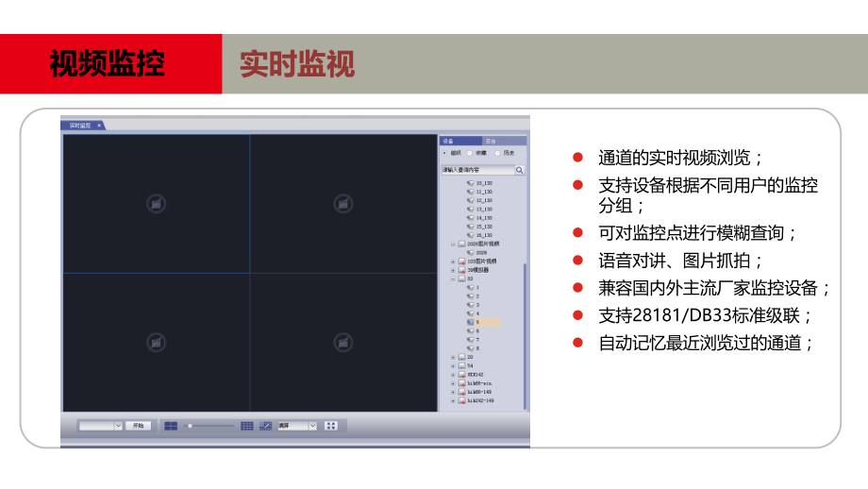
Task: Expand the 103图片视频 tree node
Action: click(x=453, y=261)
